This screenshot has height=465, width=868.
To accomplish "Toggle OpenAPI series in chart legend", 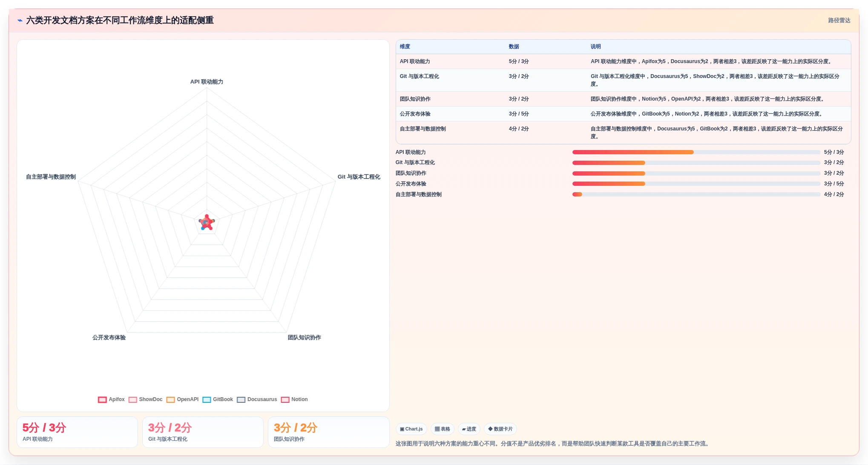I will 182,399.
